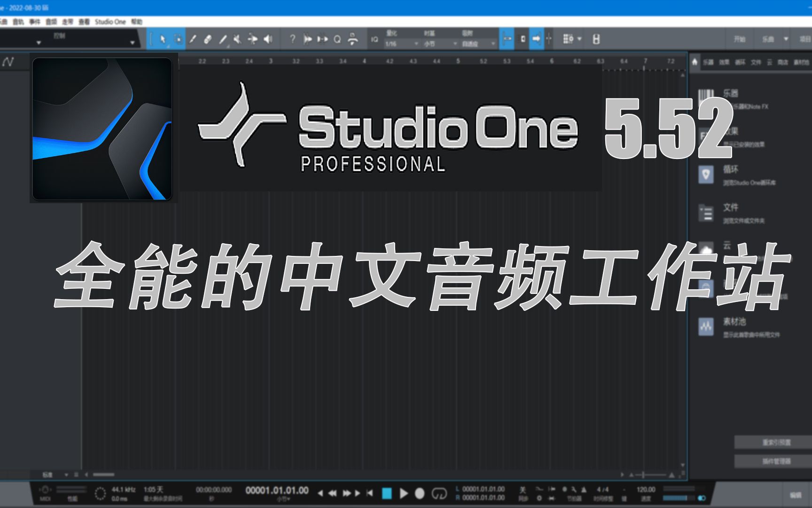The width and height of the screenshot is (812, 508).
Task: Select the Listen speaker tool
Action: pos(268,39)
